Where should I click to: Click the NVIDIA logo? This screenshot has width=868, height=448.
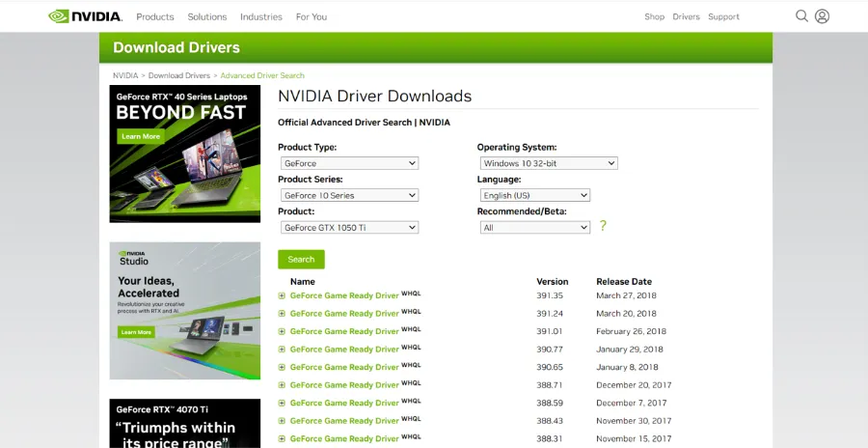85,16
